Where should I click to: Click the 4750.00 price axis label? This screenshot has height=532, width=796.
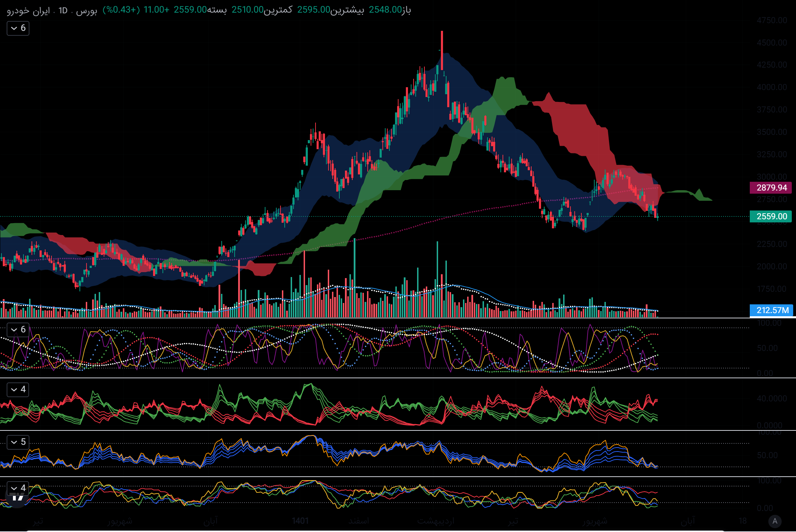772,20
